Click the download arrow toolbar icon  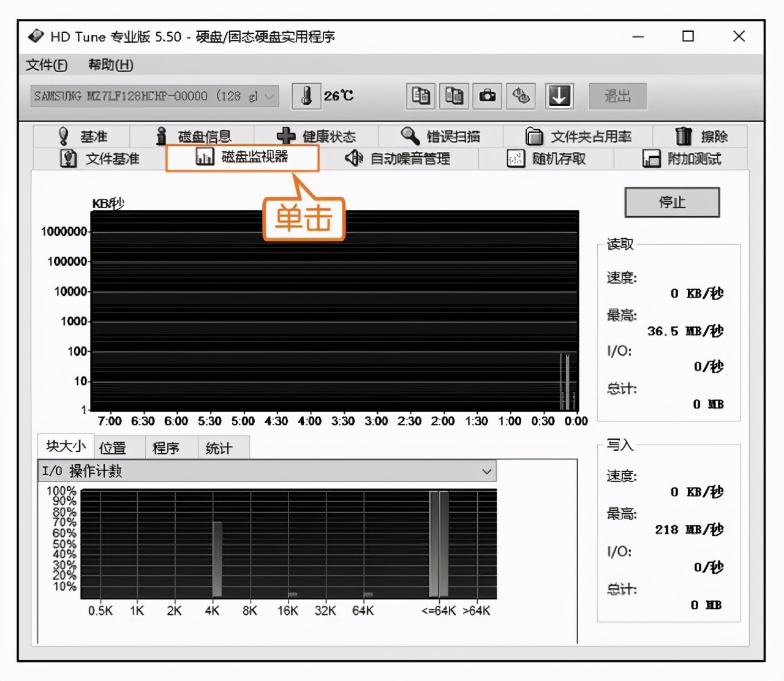[x=559, y=96]
